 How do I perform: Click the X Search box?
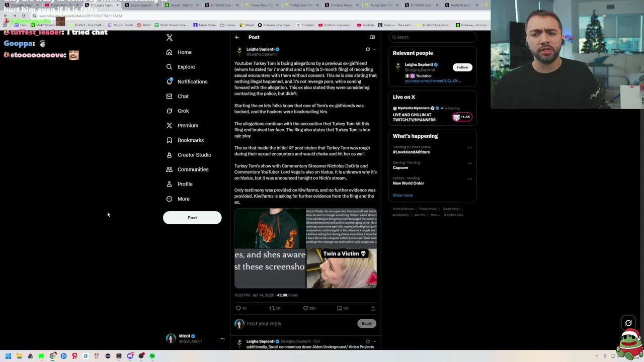pyautogui.click(x=433, y=37)
